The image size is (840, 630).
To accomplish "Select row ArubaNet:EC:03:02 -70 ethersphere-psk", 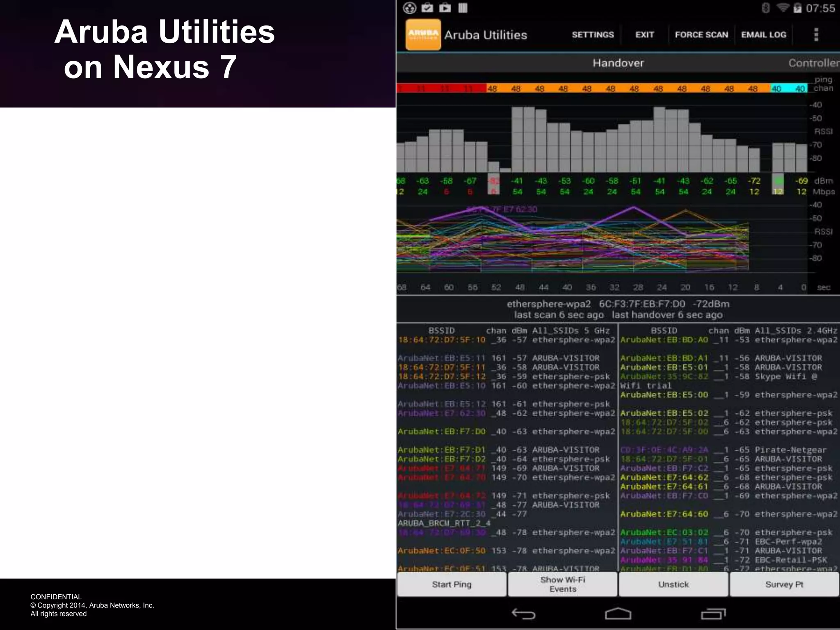I will pyautogui.click(x=729, y=532).
